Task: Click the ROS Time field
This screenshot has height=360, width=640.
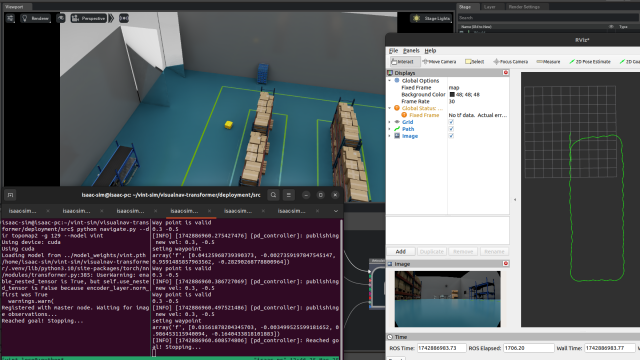Action: tap(441, 348)
